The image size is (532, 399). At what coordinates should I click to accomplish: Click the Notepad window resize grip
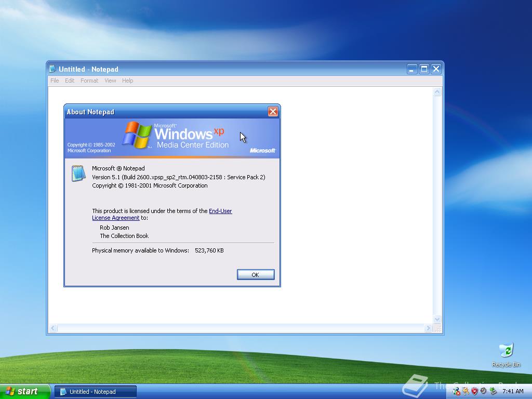coord(437,328)
